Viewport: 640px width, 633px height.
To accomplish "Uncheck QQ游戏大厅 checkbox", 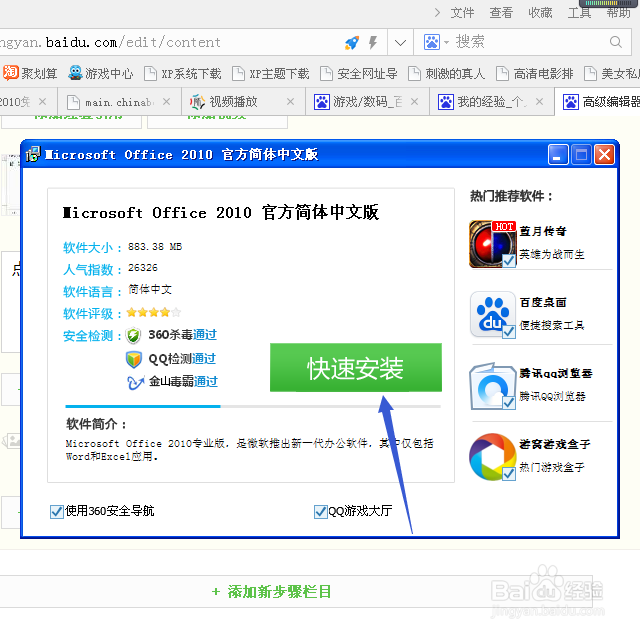I will 320,511.
